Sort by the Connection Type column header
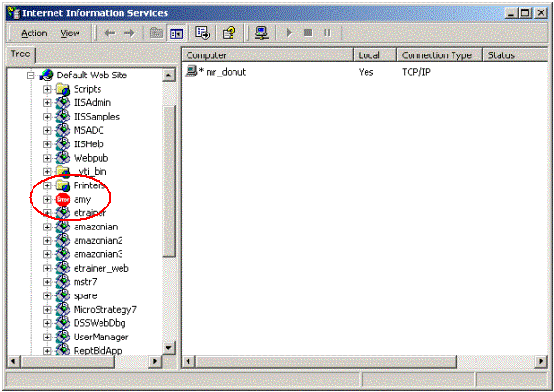The width and height of the screenshot is (554, 392). coord(439,55)
